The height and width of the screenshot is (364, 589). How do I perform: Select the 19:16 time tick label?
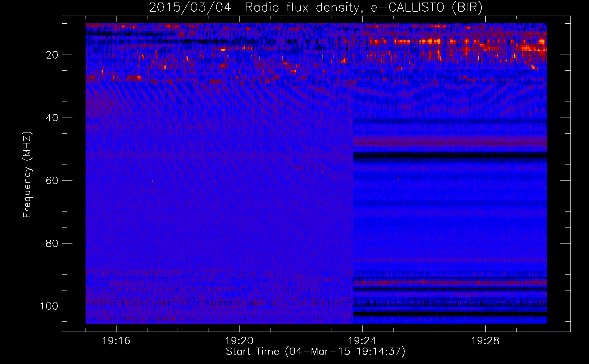116,341
